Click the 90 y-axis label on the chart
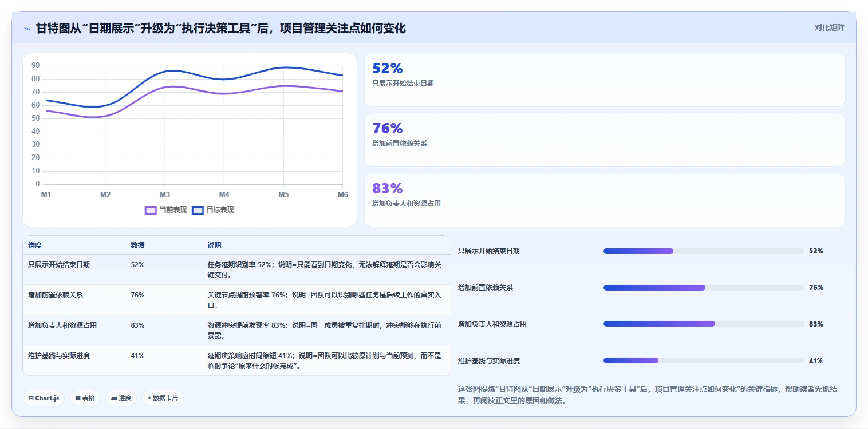The image size is (868, 429). 35,66
